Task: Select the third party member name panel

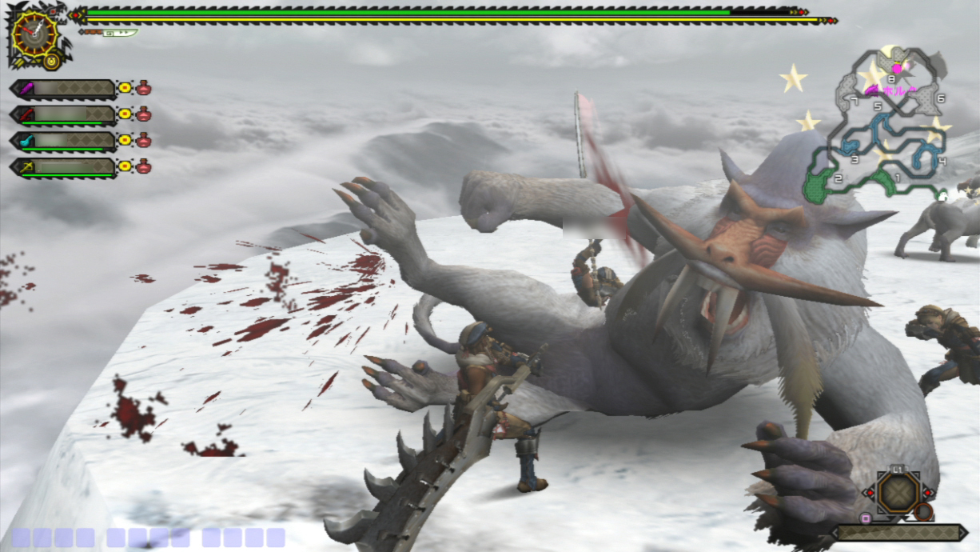Action: point(64,141)
